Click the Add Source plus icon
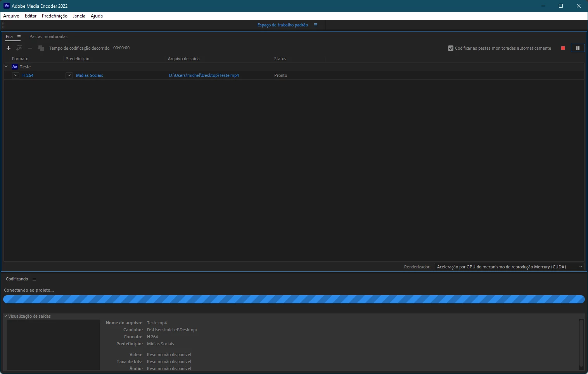The height and width of the screenshot is (374, 588). coord(9,48)
